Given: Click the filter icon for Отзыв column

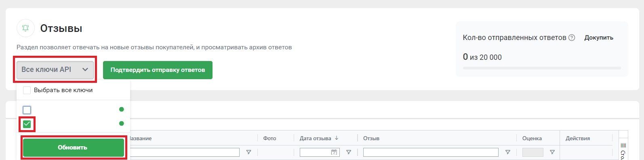Looking at the screenshot, I should pos(508,152).
